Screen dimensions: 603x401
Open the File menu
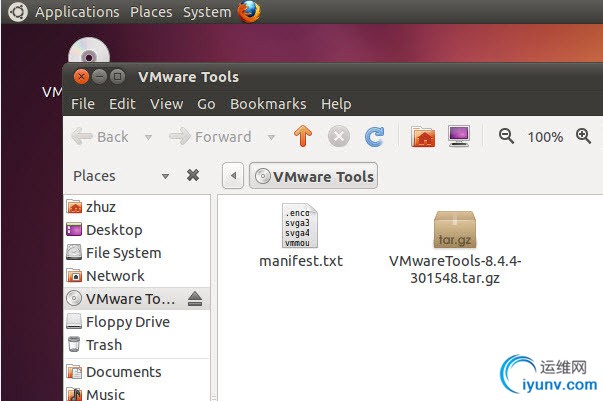[83, 104]
